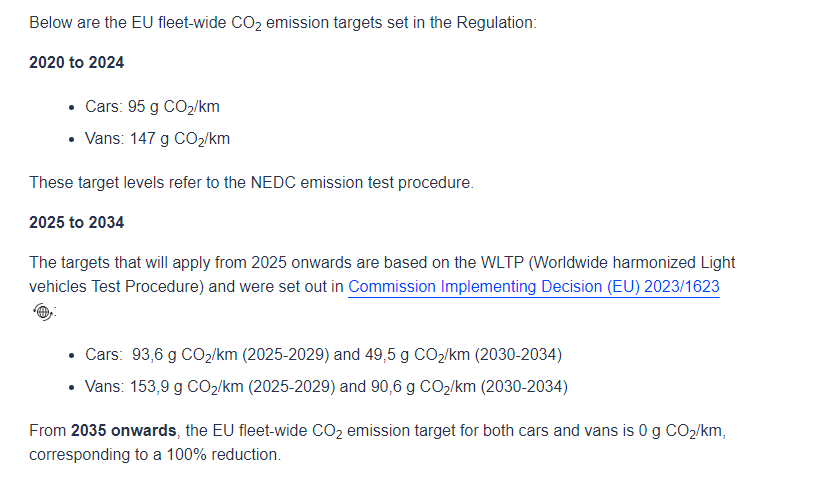Click the globe icon below the link
829x480 pixels.
tap(41, 312)
